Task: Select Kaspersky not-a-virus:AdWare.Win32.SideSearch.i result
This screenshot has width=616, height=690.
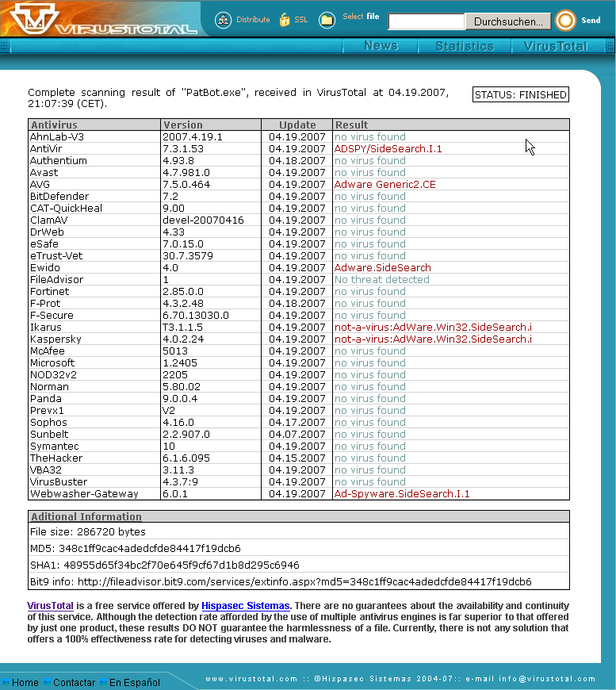Action: [433, 339]
